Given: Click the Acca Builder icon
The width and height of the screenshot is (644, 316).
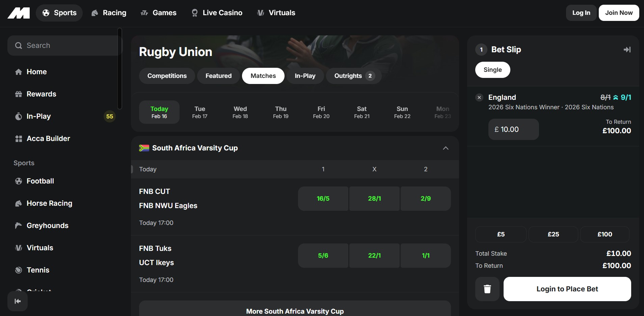Looking at the screenshot, I should (x=19, y=139).
